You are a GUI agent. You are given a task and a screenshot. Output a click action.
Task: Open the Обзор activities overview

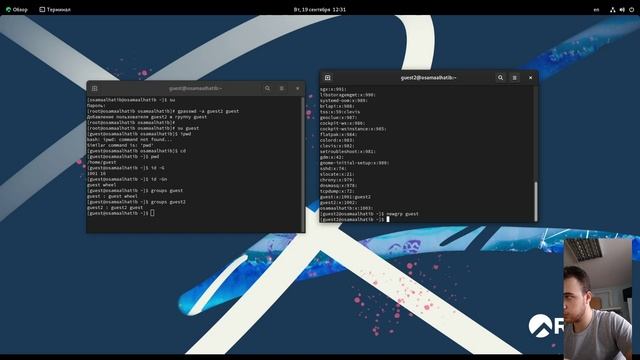coord(17,9)
